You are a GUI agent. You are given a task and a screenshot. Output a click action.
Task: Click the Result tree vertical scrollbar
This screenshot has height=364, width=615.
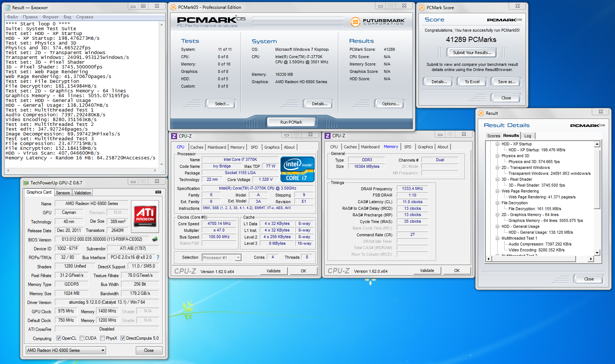597,198
